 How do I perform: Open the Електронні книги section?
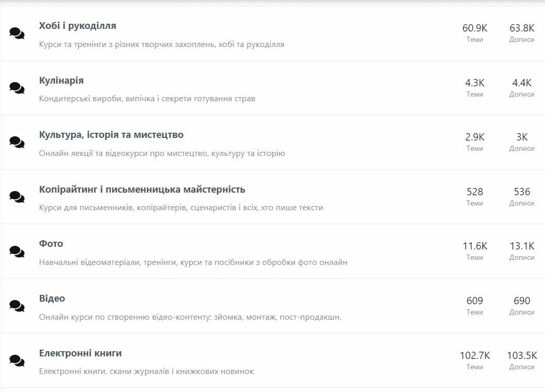(80, 353)
